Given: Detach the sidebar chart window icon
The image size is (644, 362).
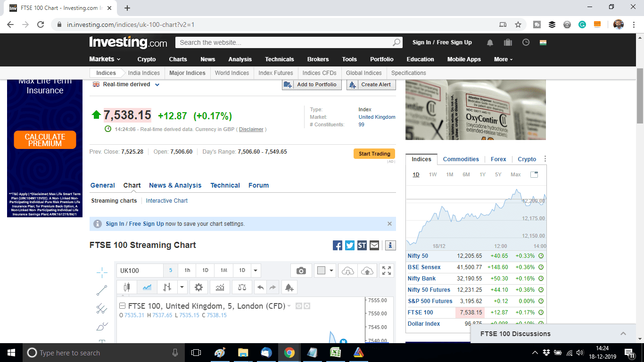Looking at the screenshot, I should [x=534, y=174].
